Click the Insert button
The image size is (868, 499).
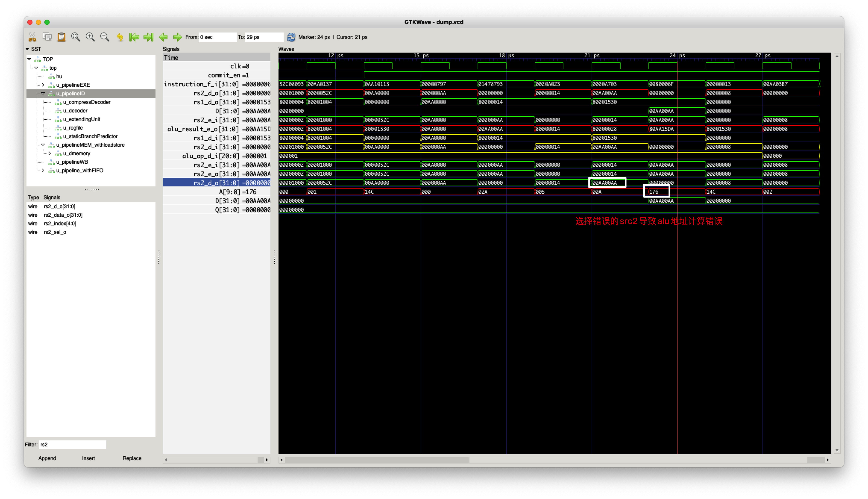coord(88,458)
